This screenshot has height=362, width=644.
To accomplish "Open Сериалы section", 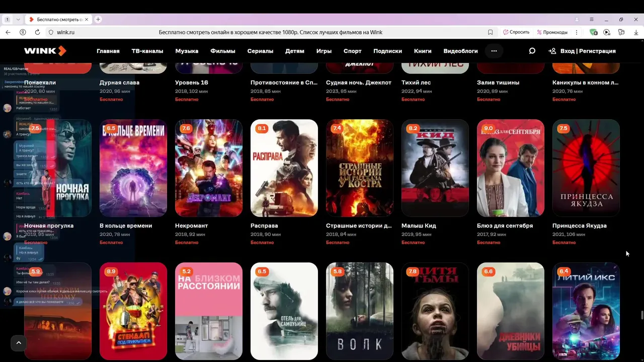I will (260, 51).
